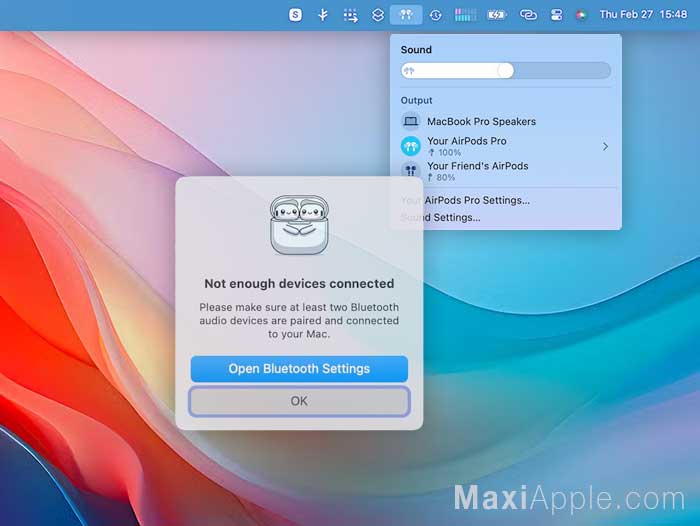This screenshot has width=700, height=526.
Task: Click the Open Bluetooth Settings button
Action: 299,369
